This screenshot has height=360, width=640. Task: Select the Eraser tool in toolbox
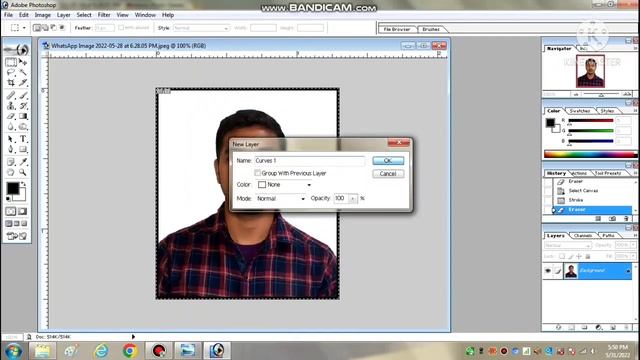[11, 116]
